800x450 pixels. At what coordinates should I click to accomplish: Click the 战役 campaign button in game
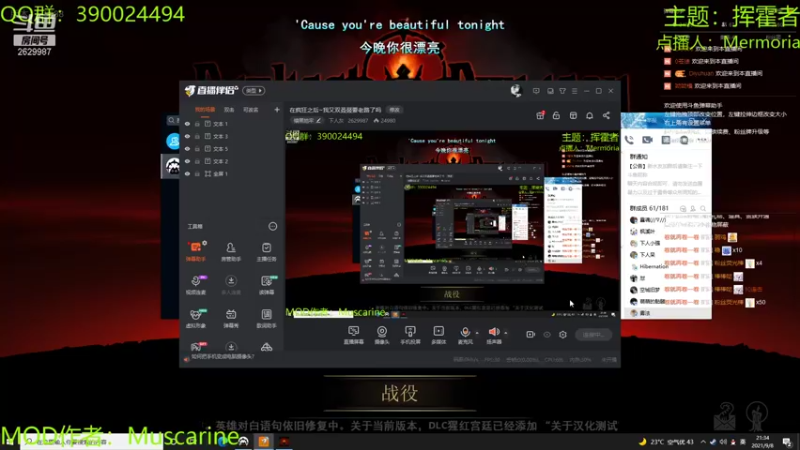(400, 393)
